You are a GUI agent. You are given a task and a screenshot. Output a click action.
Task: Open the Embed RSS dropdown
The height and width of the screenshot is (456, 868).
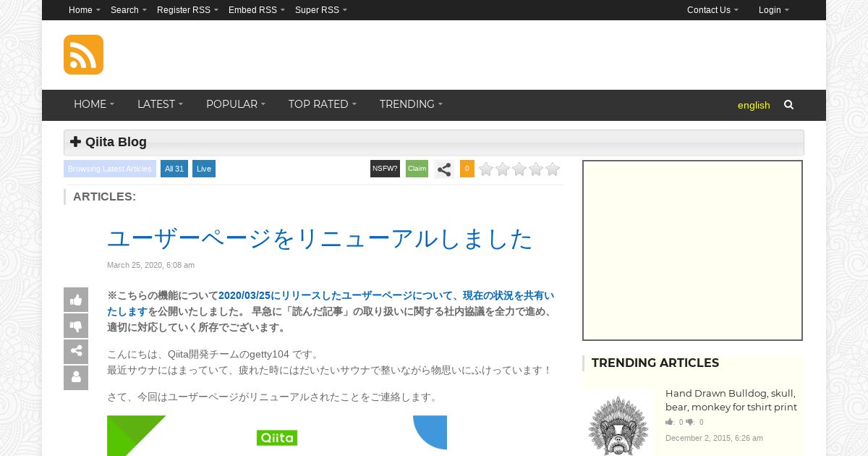257,10
